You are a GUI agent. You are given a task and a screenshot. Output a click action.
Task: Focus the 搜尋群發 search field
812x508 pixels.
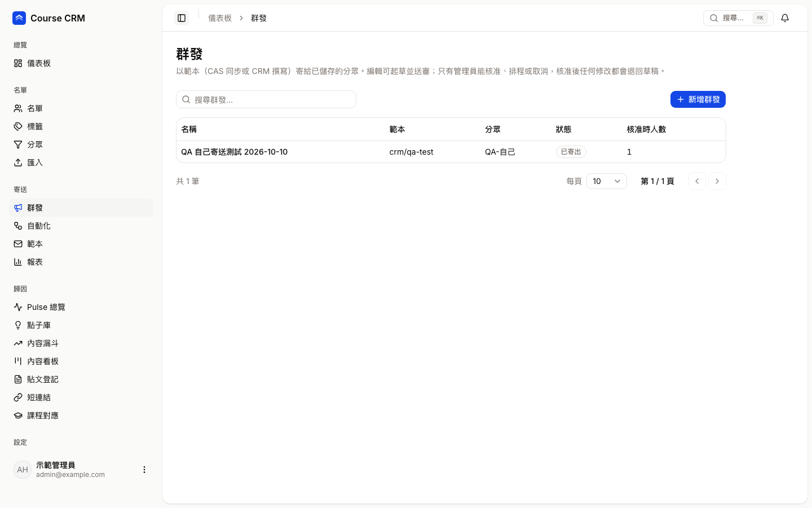pyautogui.click(x=266, y=99)
